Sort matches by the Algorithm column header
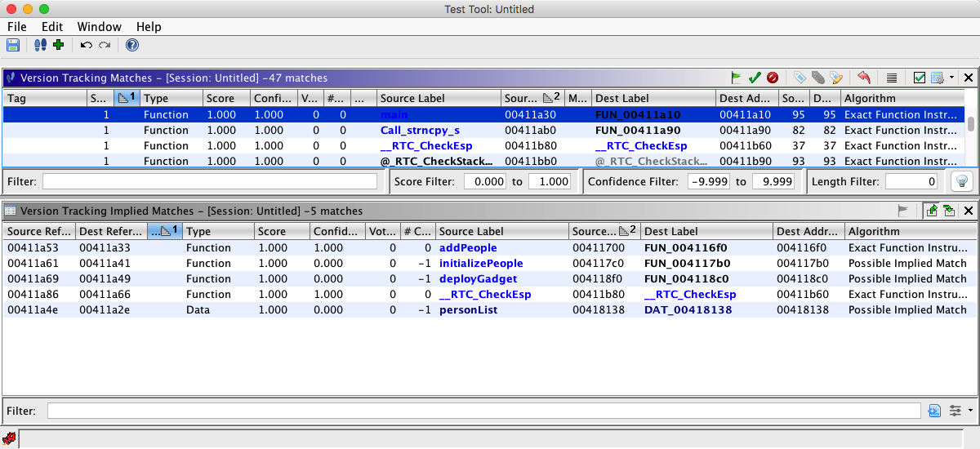This screenshot has height=449, width=980. [898, 98]
